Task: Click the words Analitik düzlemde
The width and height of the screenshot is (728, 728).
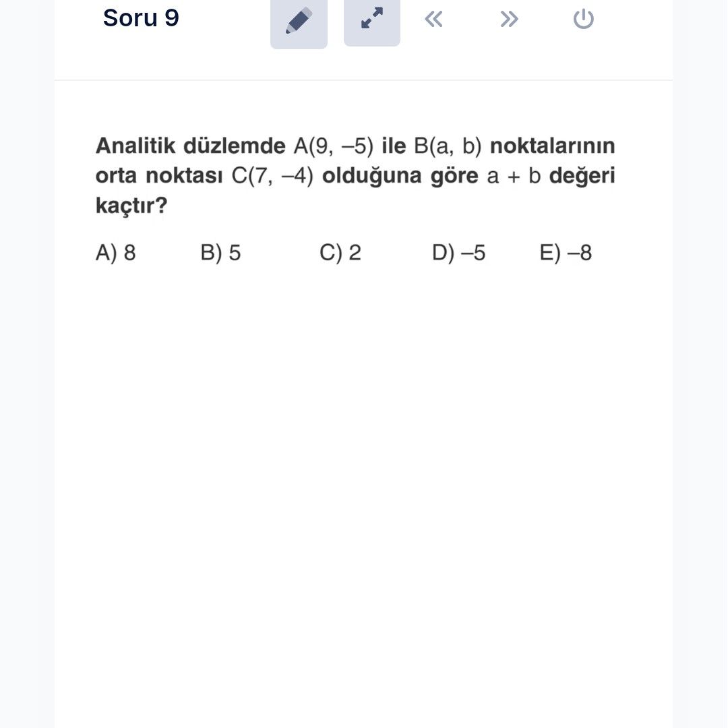Action: click(190, 146)
